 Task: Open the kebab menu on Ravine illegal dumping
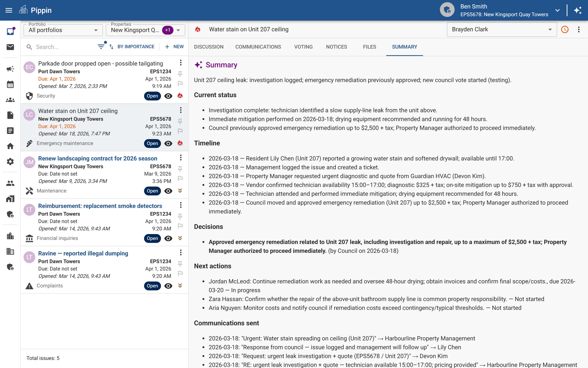(x=181, y=252)
